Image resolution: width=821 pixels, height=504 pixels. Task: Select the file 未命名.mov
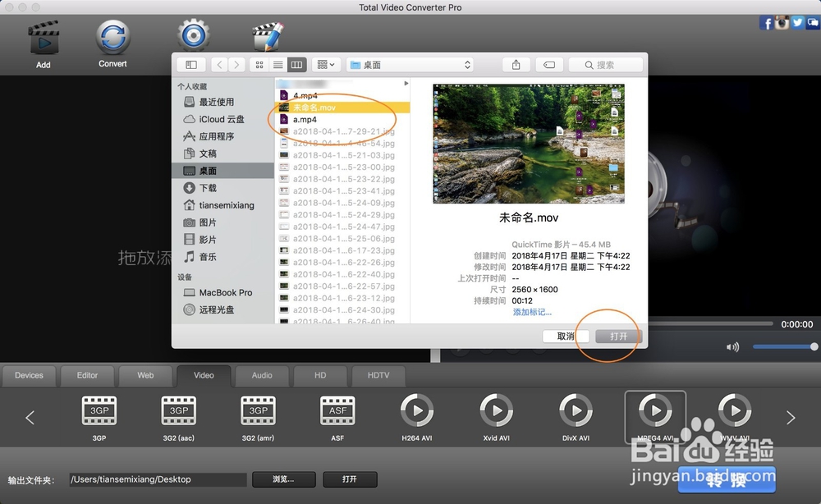(342, 108)
